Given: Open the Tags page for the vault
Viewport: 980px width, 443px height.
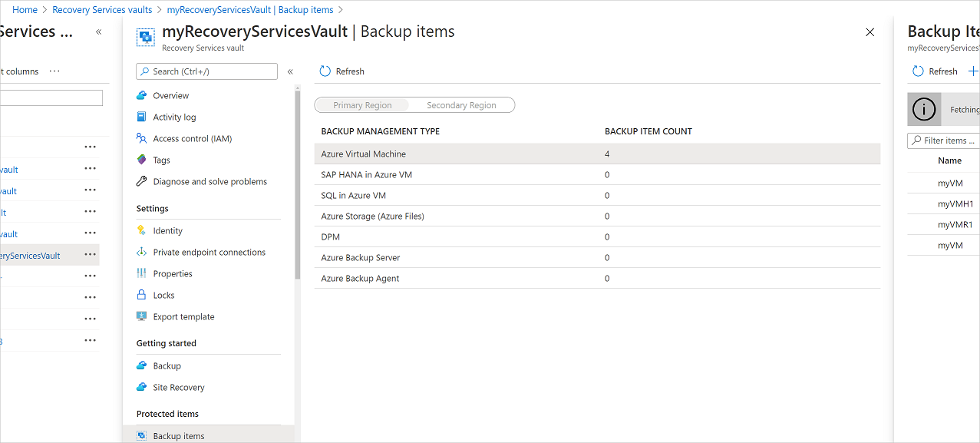Looking at the screenshot, I should tap(161, 160).
